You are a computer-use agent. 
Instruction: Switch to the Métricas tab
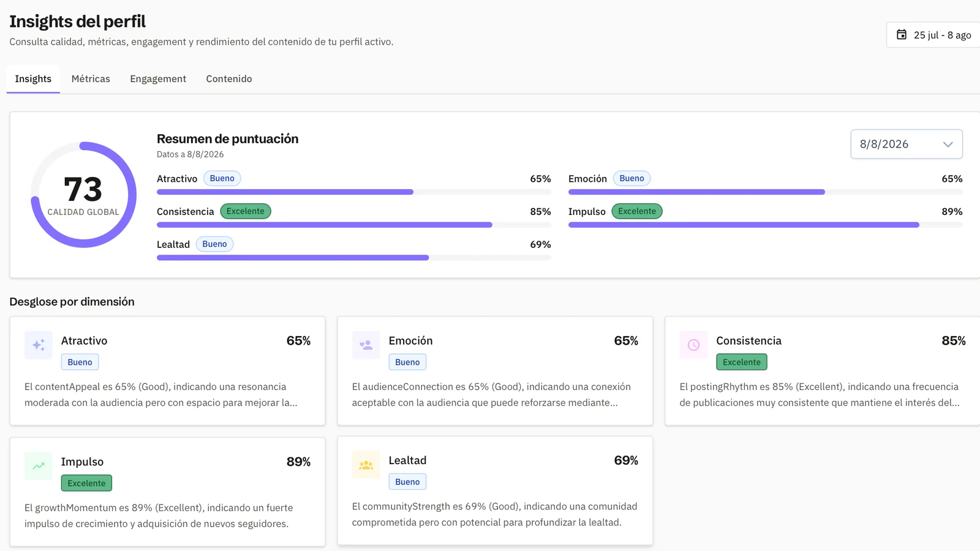pyautogui.click(x=91, y=79)
